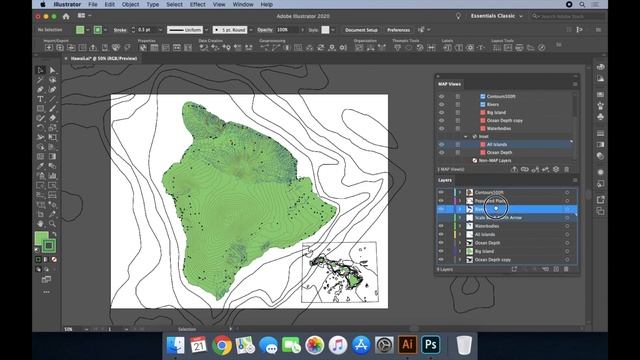Open Photoshop from the Dock

click(x=431, y=344)
